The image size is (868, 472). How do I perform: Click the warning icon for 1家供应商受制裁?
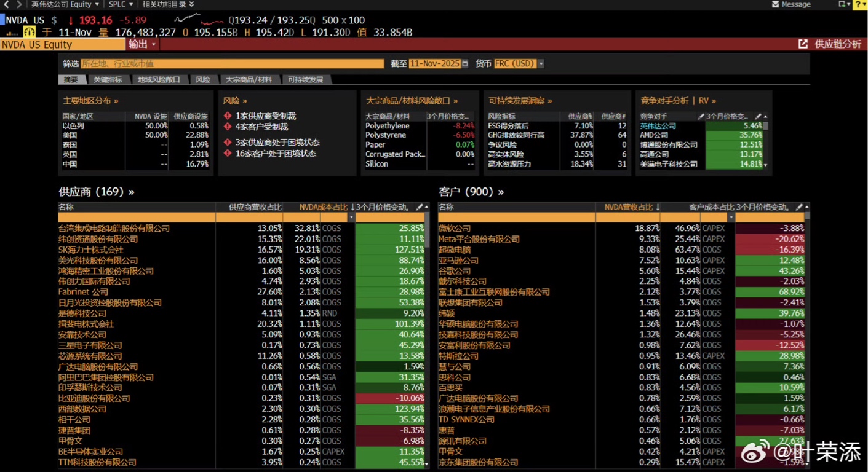pyautogui.click(x=228, y=116)
